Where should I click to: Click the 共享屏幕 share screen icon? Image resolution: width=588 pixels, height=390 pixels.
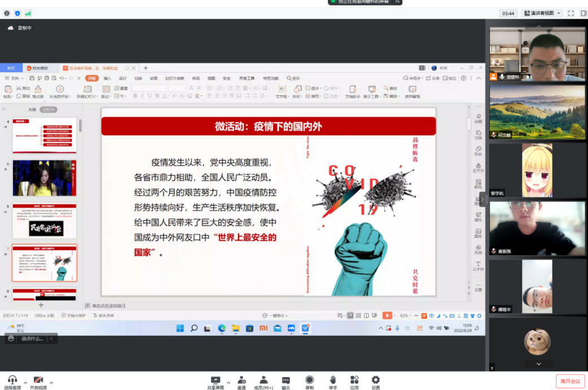point(215,380)
